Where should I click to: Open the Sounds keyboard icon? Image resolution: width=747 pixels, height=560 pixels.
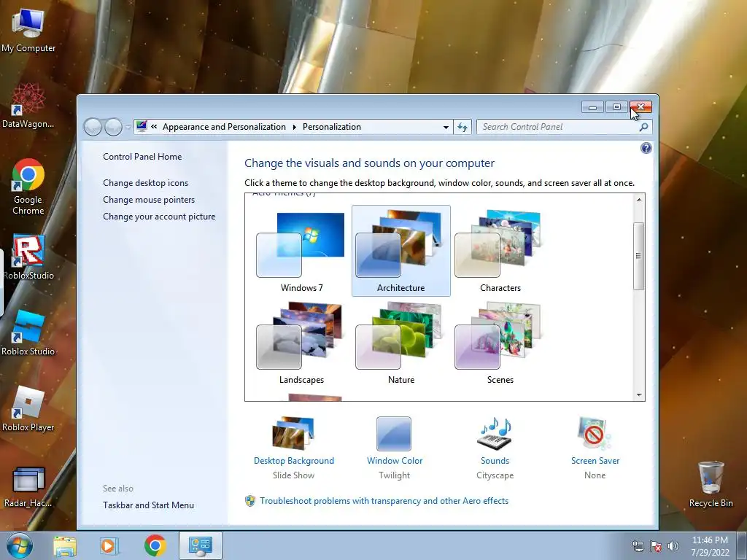coord(495,434)
